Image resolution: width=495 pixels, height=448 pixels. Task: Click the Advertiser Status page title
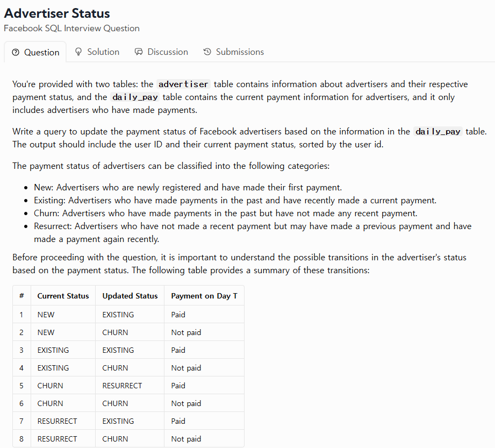point(57,13)
